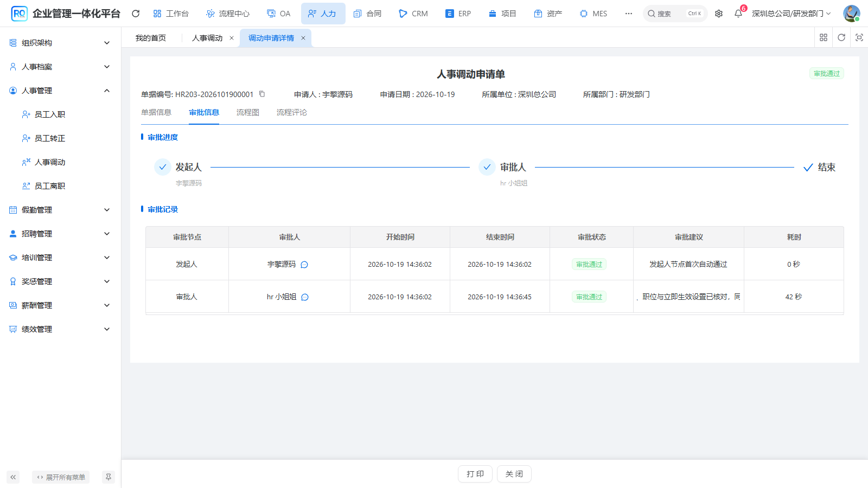This screenshot has height=488, width=868.
Task: Expand the 绩效管理 sidebar menu
Action: tap(60, 329)
